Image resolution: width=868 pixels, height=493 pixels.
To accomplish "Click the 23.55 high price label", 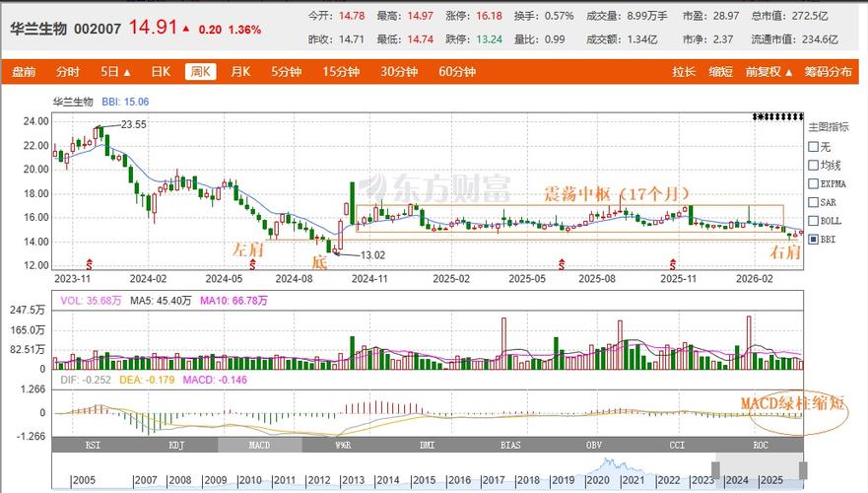I will point(134,124).
